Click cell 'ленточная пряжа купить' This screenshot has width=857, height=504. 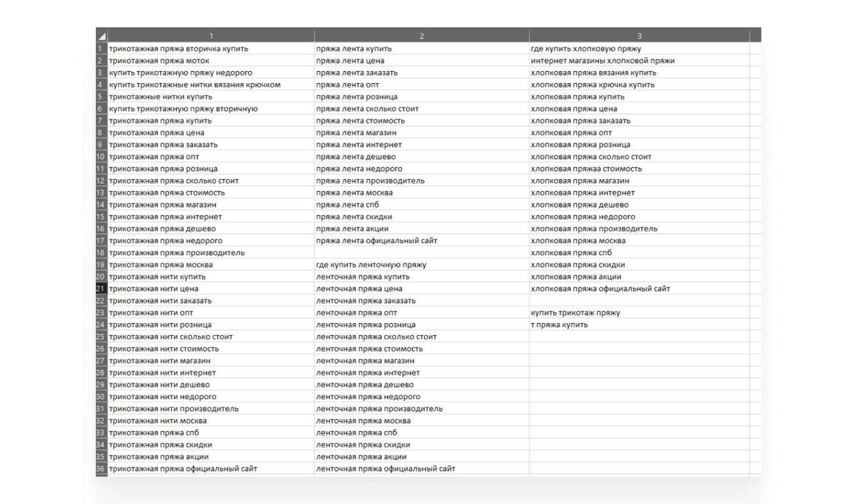click(x=421, y=277)
